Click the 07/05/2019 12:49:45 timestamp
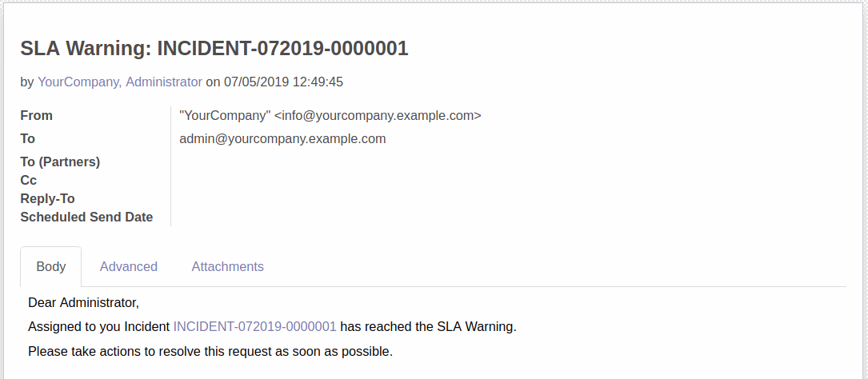This screenshot has width=868, height=379. click(283, 82)
